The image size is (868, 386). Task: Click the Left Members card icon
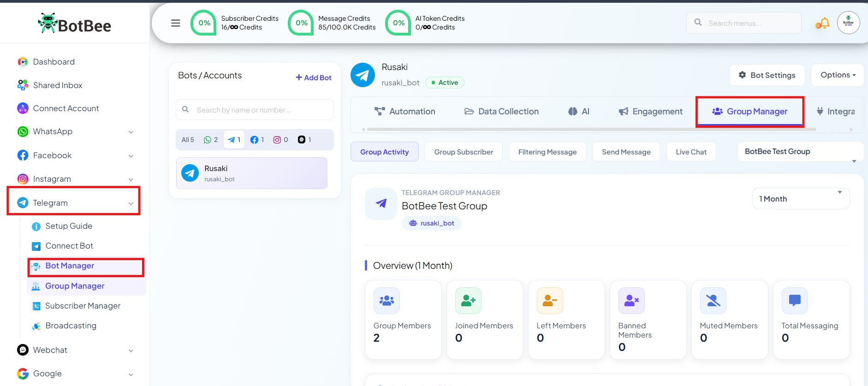click(550, 301)
